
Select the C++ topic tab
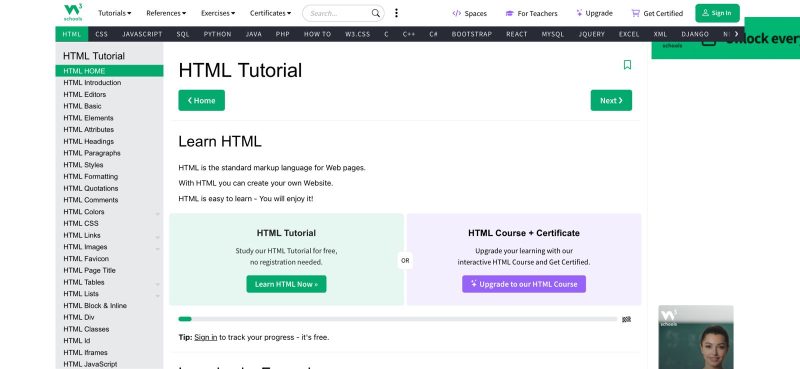pyautogui.click(x=409, y=34)
